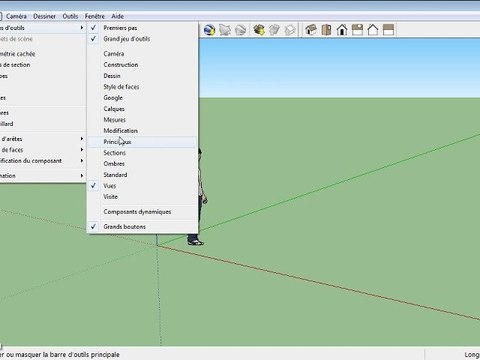Open the Fenêtre menu
The height and width of the screenshot is (360, 480).
pos(95,16)
